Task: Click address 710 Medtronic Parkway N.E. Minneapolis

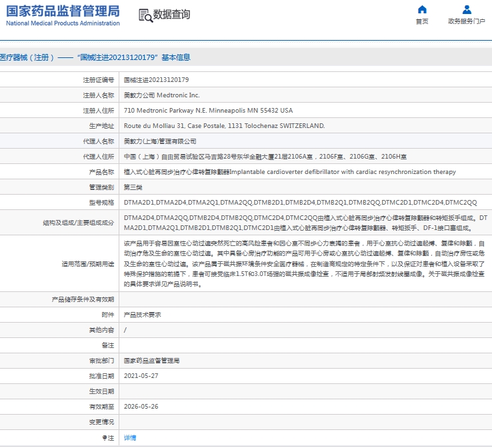Action: click(x=209, y=111)
